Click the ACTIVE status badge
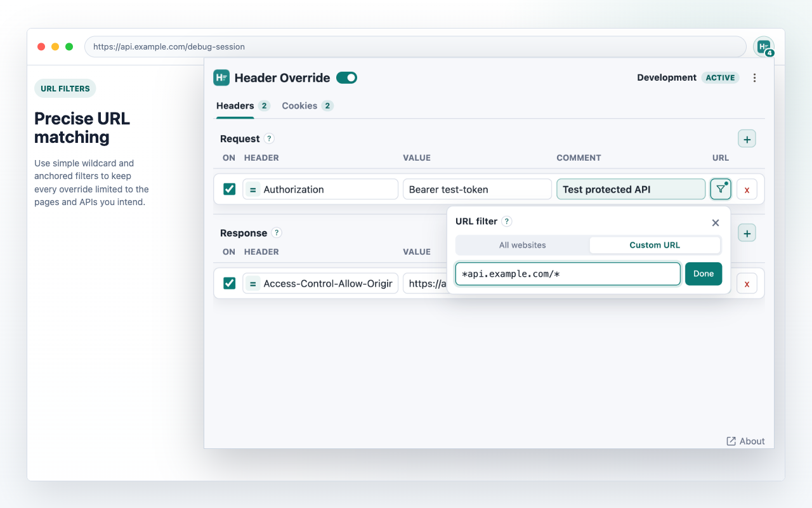The width and height of the screenshot is (812, 508). (720, 77)
